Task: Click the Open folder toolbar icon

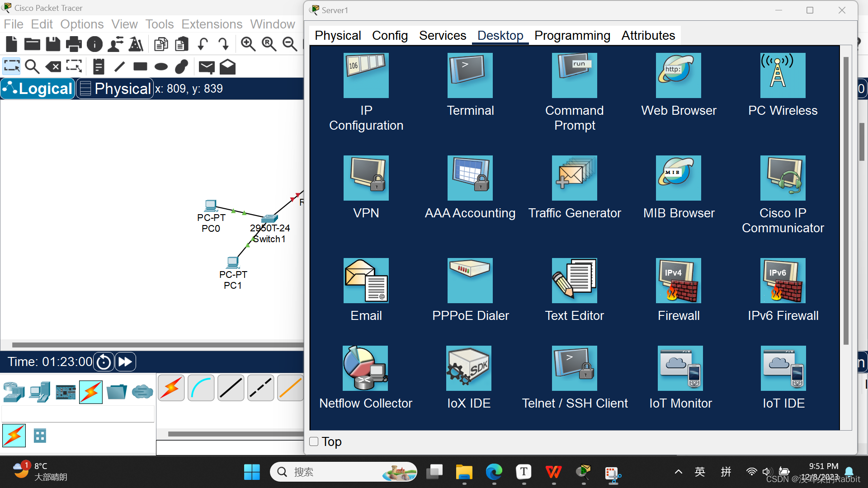Action: 32,44
